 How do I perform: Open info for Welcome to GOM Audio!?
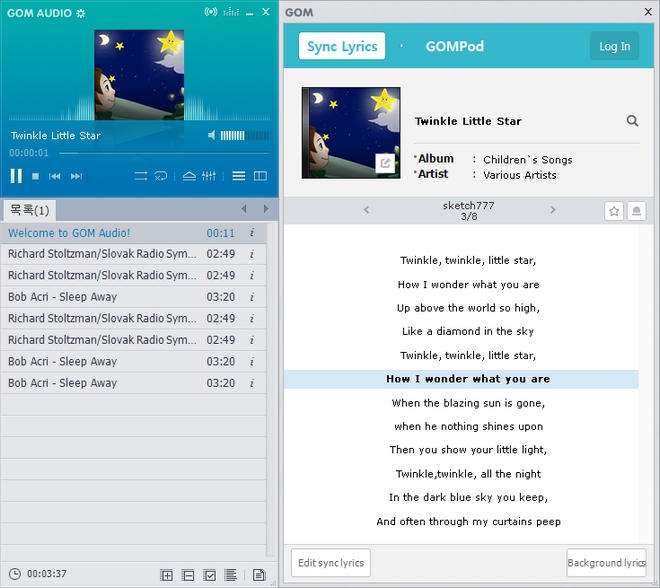[x=252, y=233]
